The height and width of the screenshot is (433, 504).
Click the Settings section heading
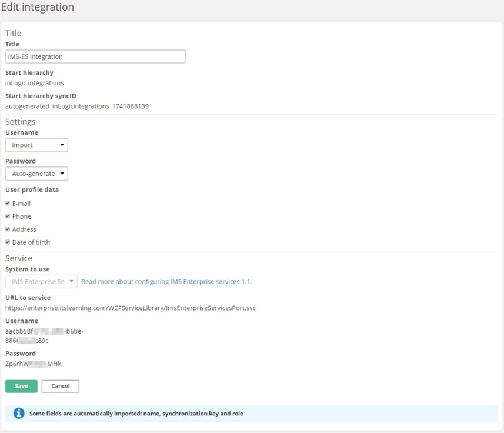(x=20, y=122)
